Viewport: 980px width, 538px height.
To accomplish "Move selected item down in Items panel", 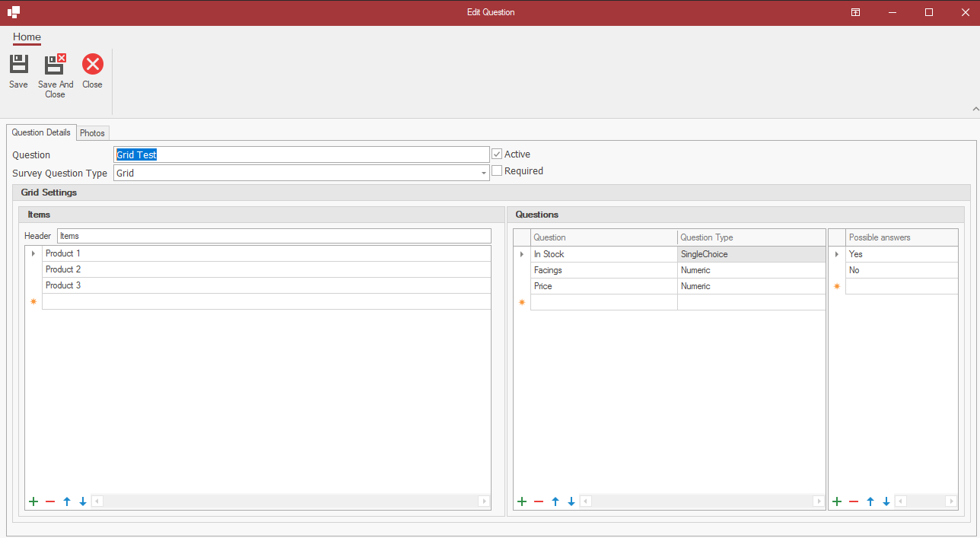I will pyautogui.click(x=83, y=501).
